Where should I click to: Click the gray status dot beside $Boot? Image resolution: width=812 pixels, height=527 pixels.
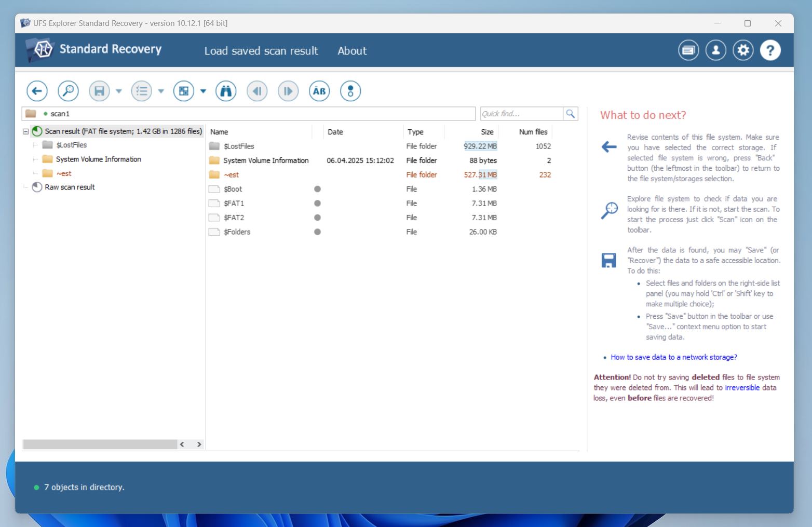click(317, 189)
